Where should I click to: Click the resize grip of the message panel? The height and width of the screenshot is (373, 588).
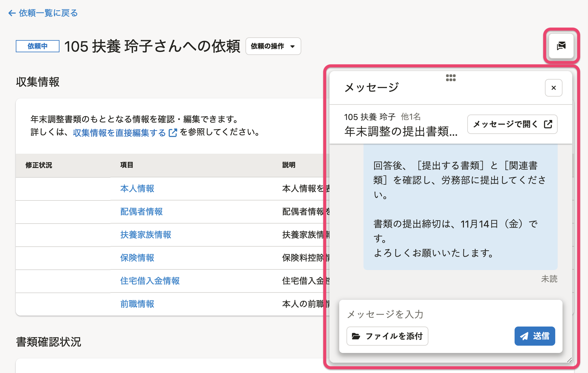pyautogui.click(x=569, y=360)
